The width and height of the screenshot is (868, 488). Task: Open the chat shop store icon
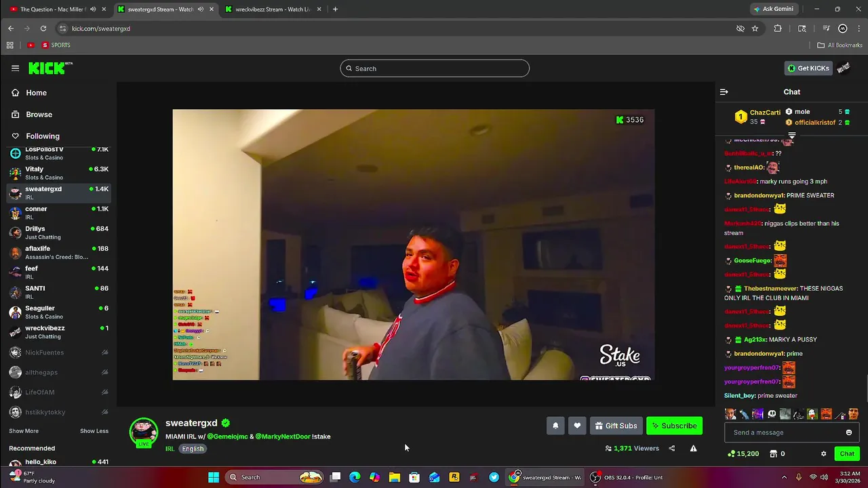(773, 454)
